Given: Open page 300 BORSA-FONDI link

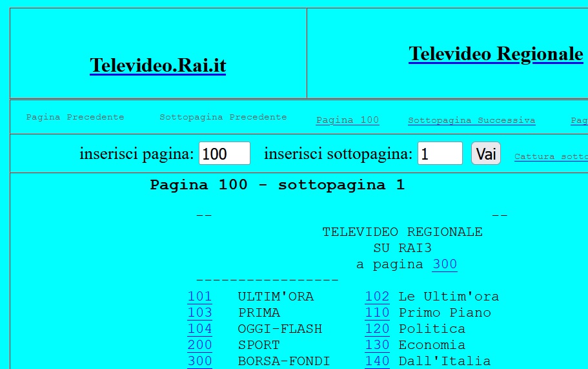Looking at the screenshot, I should [x=199, y=361].
